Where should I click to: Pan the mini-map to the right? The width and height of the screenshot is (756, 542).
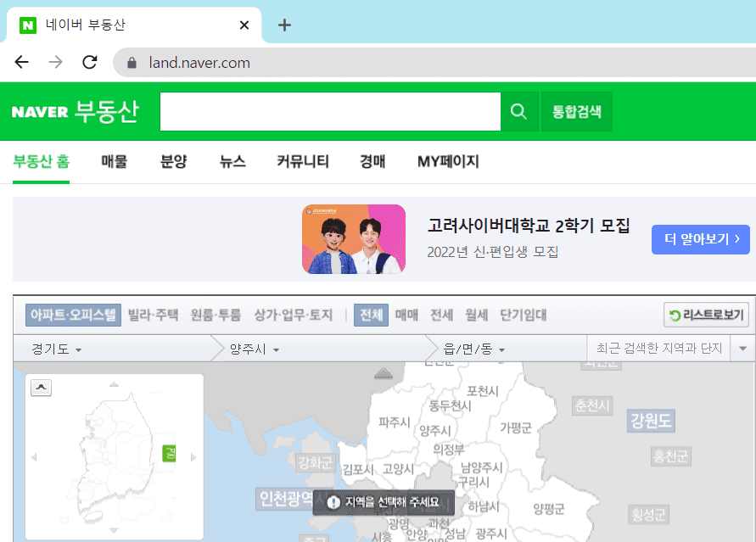coord(193,457)
